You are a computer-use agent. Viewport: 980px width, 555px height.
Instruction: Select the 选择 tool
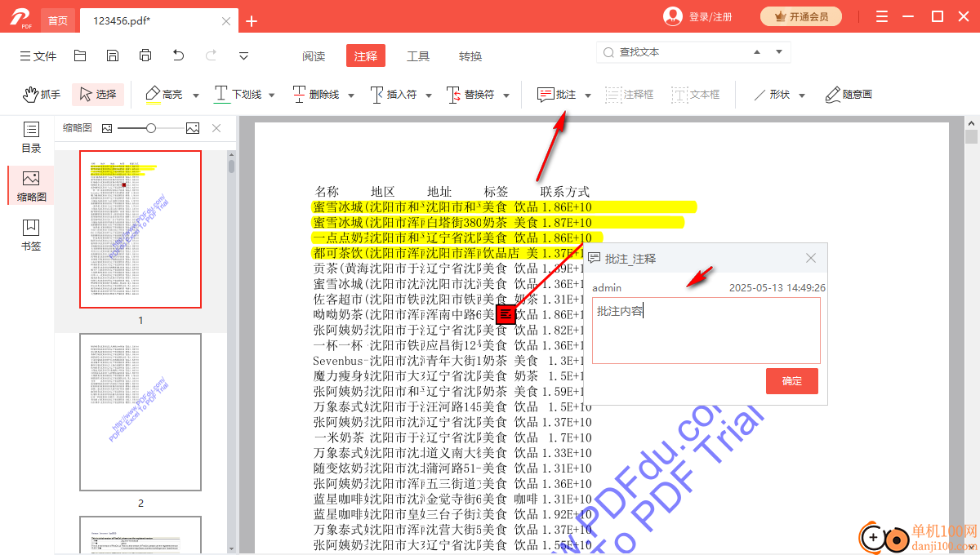[98, 95]
